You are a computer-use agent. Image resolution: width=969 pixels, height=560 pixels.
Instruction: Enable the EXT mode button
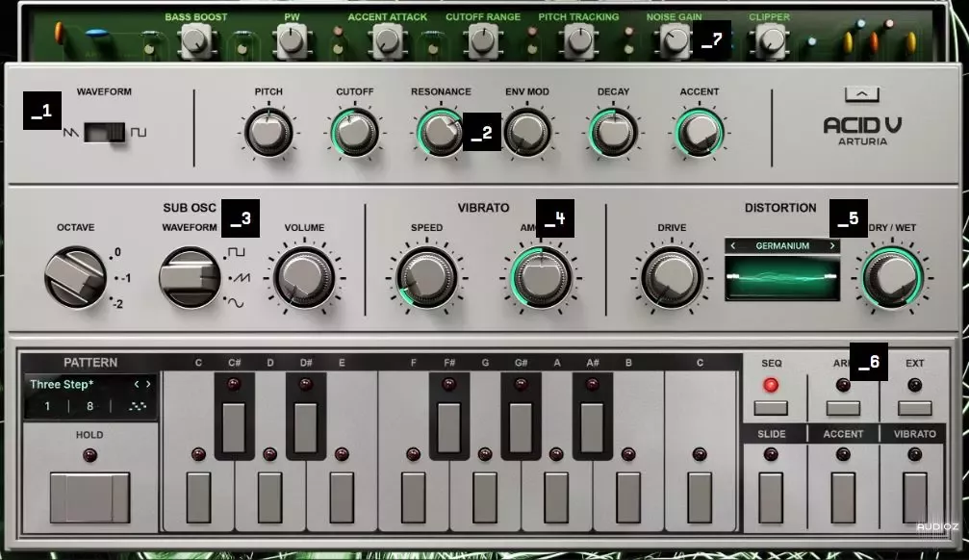coord(914,408)
